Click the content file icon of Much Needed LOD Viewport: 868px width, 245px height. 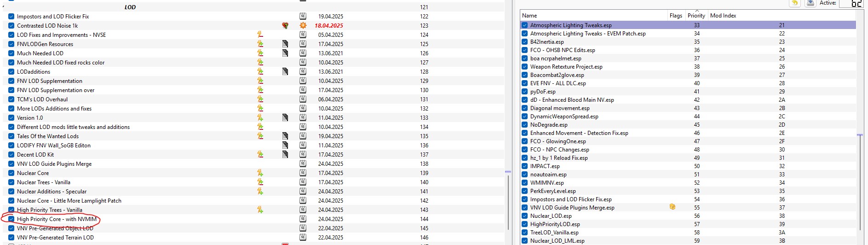(285, 53)
